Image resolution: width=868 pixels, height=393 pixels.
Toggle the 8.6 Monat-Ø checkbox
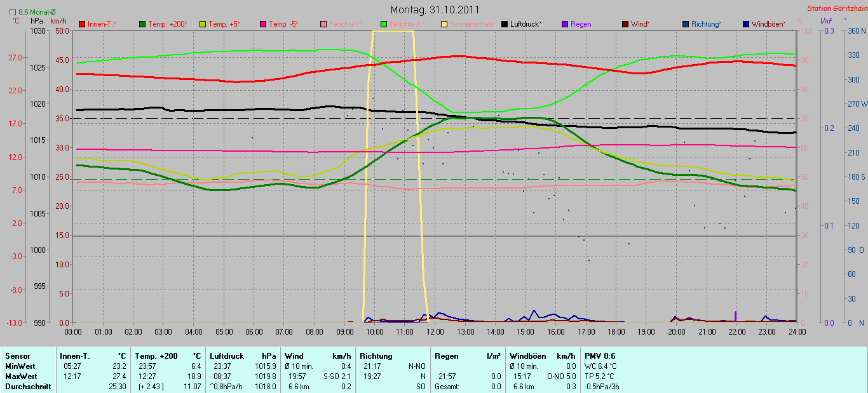(x=13, y=11)
